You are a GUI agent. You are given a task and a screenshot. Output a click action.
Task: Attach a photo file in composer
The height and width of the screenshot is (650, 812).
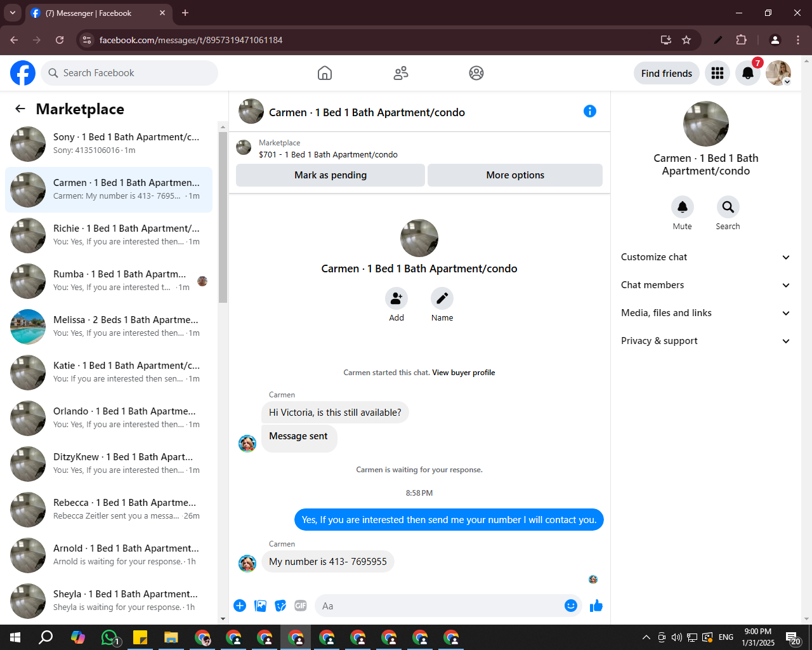pos(260,606)
